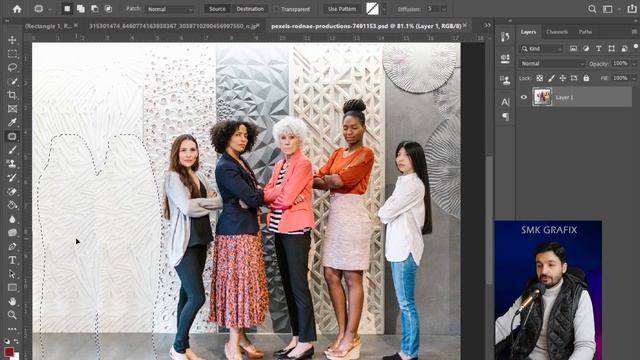The width and height of the screenshot is (640, 360).
Task: Open the Clone Source panel icon
Action: 505,80
